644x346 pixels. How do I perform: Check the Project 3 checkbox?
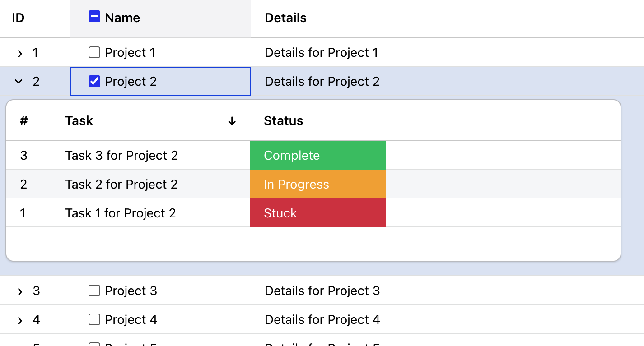pos(94,291)
